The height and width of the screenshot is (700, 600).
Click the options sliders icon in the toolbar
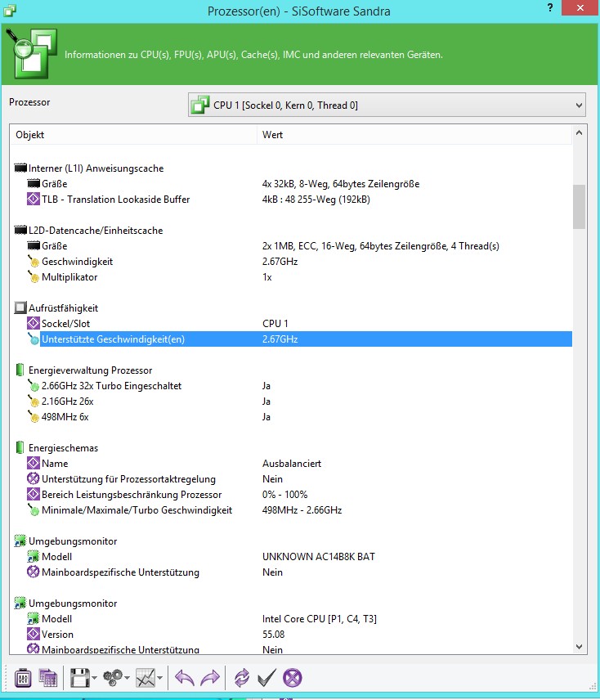click(22, 678)
